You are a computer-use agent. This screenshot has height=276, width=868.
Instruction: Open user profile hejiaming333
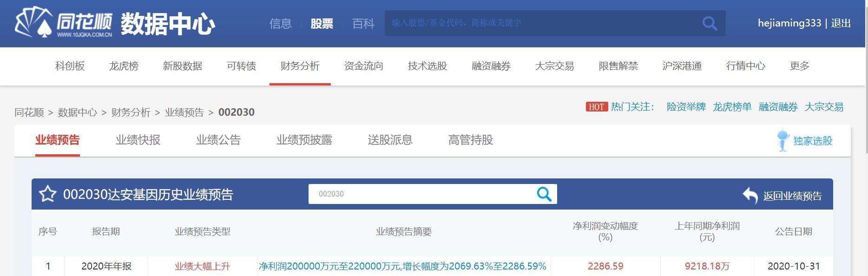pos(789,23)
